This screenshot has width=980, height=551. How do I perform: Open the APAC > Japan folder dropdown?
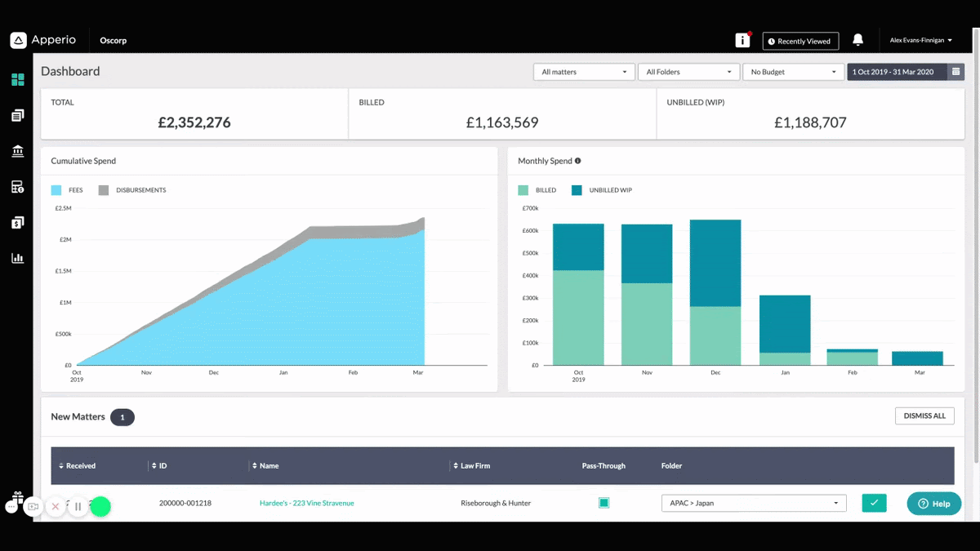[754, 503]
